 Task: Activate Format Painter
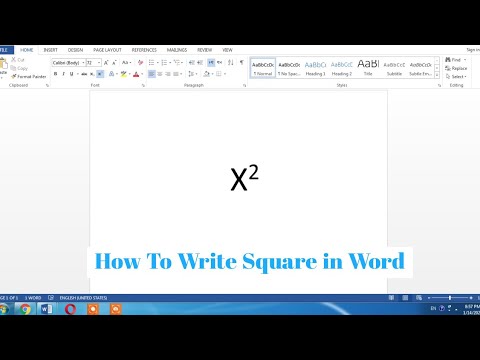[x=29, y=76]
